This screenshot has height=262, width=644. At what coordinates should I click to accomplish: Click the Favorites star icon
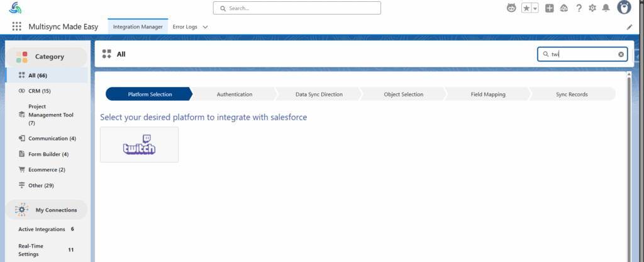click(x=526, y=8)
